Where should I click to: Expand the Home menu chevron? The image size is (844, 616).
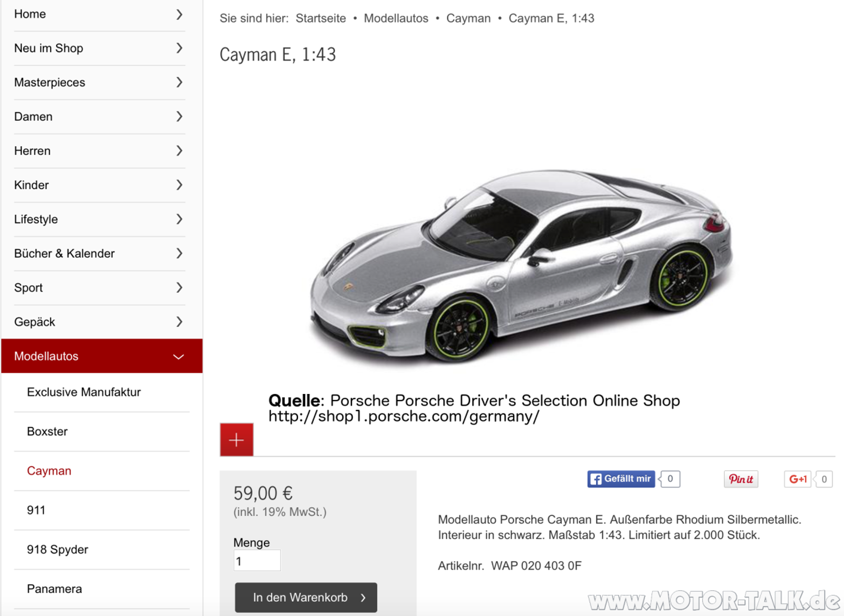pyautogui.click(x=179, y=14)
